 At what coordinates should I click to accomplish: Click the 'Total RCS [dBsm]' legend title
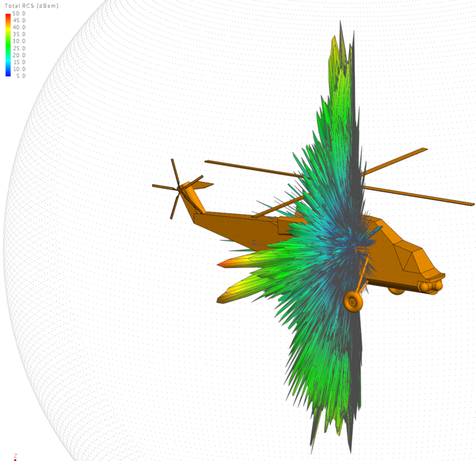[x=31, y=6]
